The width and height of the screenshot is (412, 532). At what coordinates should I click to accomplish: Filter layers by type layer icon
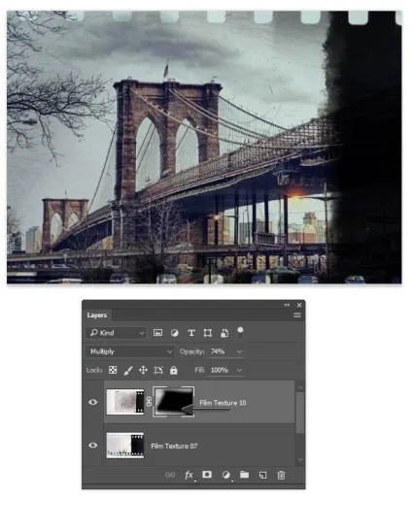[191, 333]
